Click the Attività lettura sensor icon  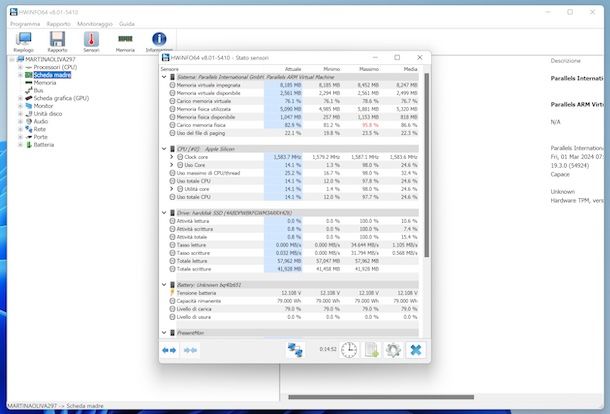coord(172,221)
